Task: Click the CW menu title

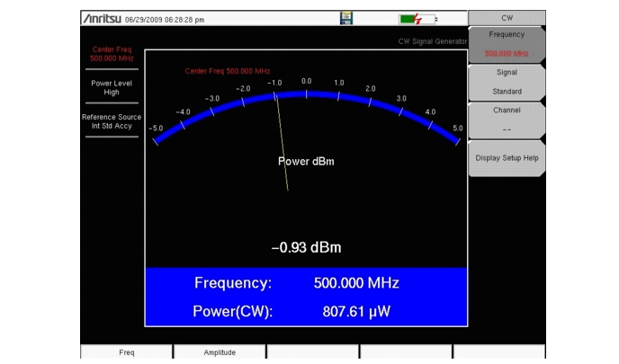Action: pos(507,18)
